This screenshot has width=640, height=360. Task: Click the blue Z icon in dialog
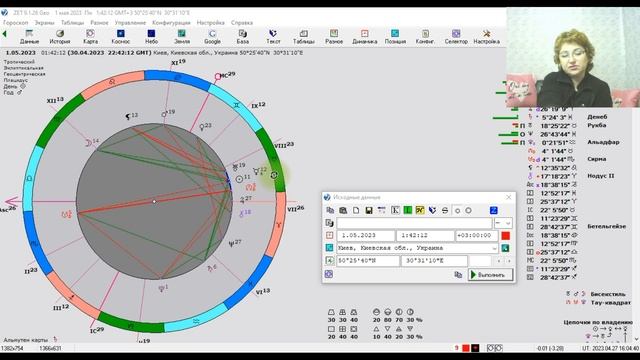click(493, 210)
